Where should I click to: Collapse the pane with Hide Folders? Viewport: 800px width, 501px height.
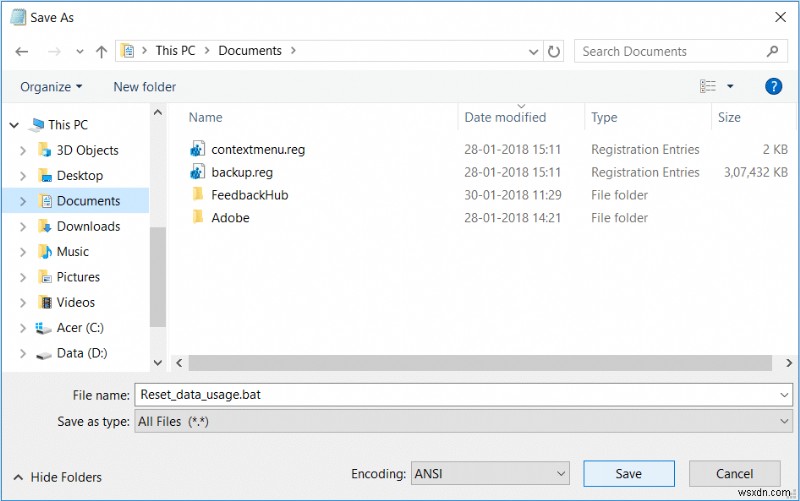tap(57, 477)
